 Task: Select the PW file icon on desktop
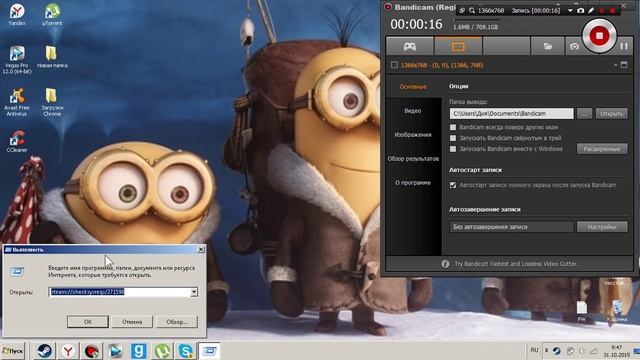click(582, 311)
